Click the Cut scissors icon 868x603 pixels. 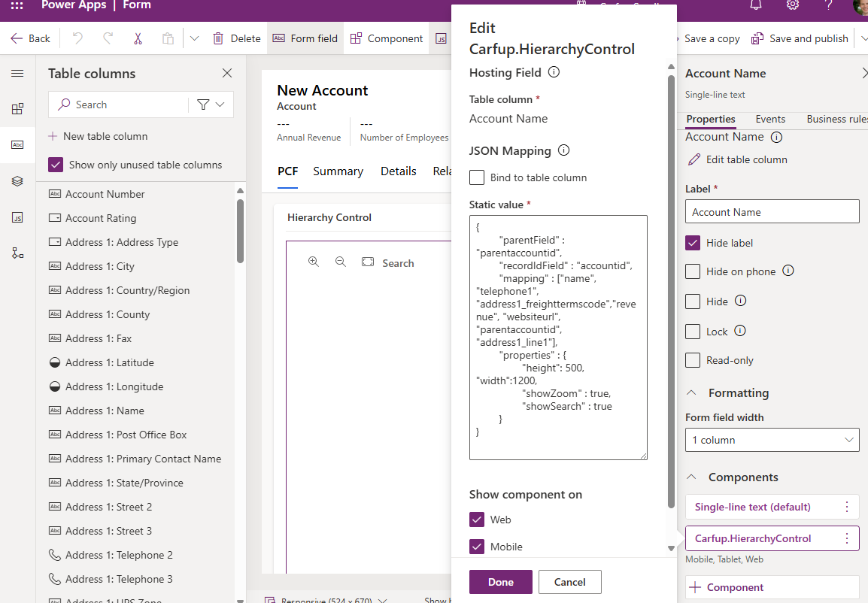tap(138, 38)
